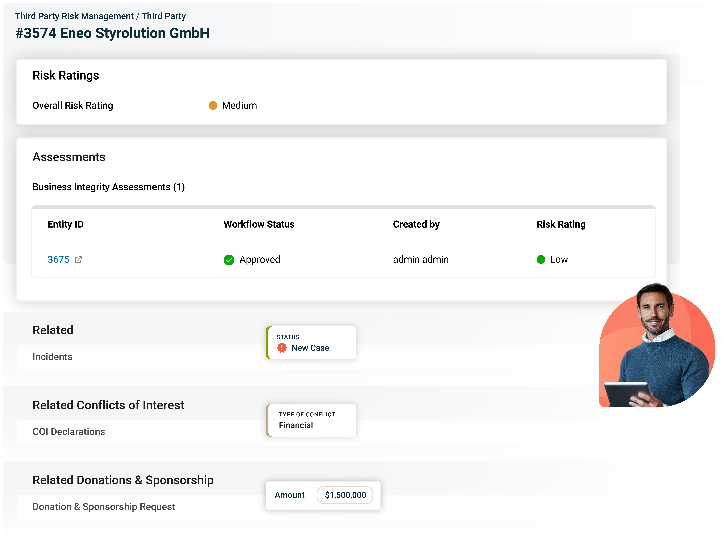Click the Overall Risk Rating label
The width and height of the screenshot is (728, 560).
pos(73,105)
